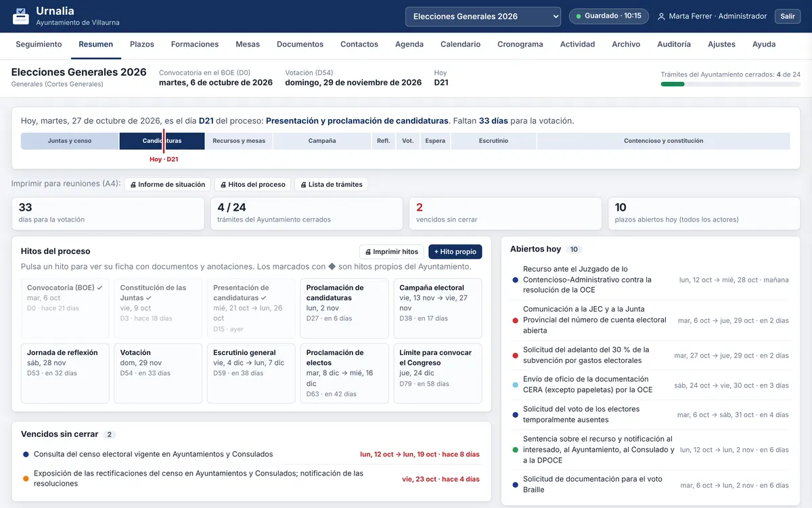
Task: Select the Contactos tab
Action: [359, 44]
